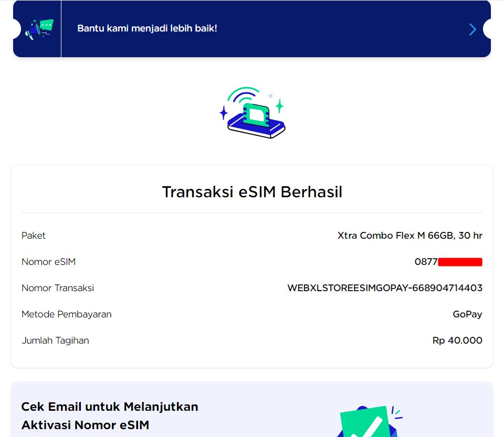Click the eSIM phone illustration

(x=253, y=112)
